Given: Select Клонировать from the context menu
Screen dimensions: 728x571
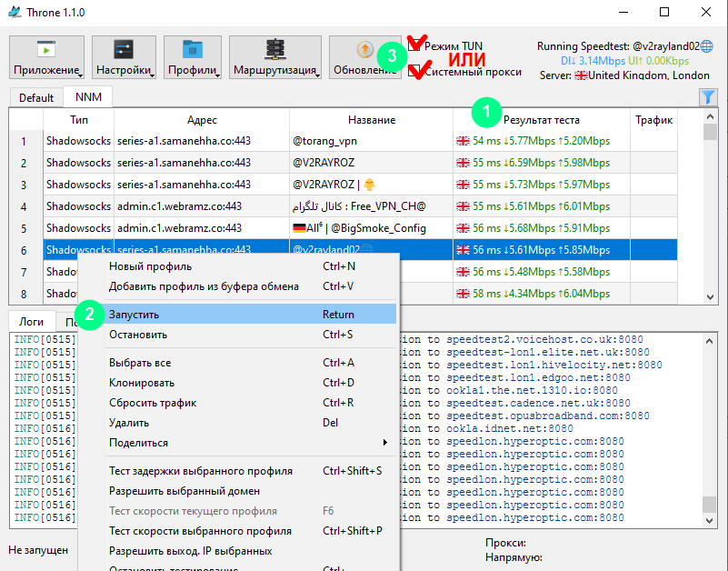Looking at the screenshot, I should [x=142, y=383].
